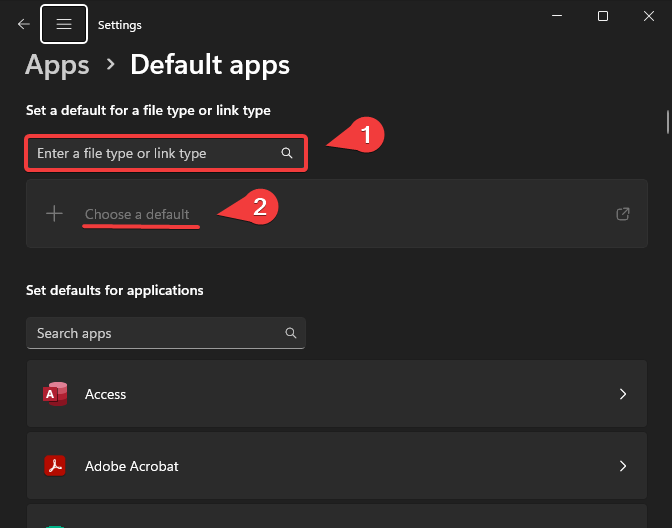Viewport: 672px width, 528px height.
Task: Click the vertical scrollbar thumb
Action: point(667,121)
